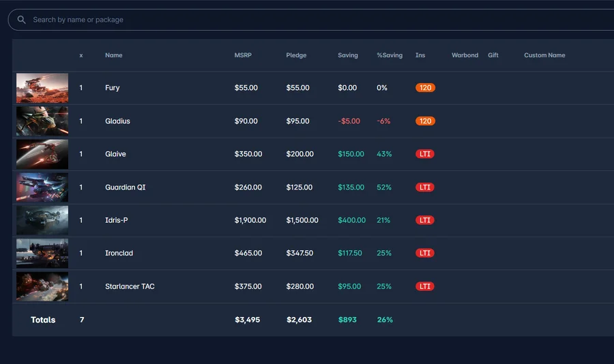Click the Custom Name column header
The height and width of the screenshot is (364, 614).
(x=544, y=55)
